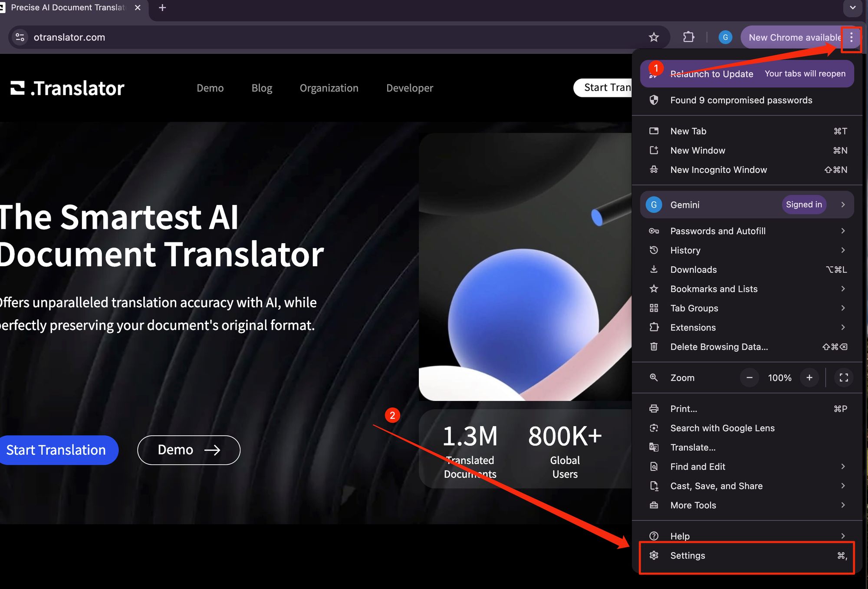
Task: Open the three-dot Chrome menu button
Action: tap(851, 37)
